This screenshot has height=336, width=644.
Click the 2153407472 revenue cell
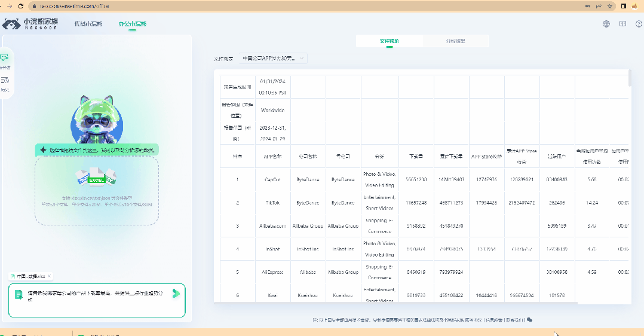tap(522, 203)
